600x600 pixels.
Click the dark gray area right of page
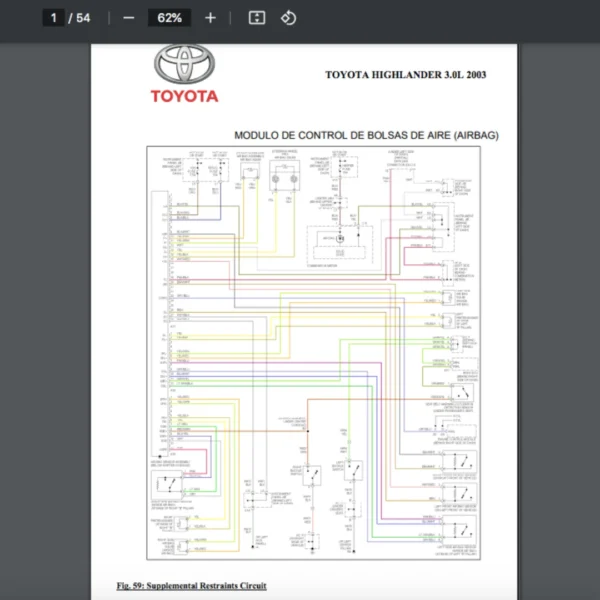[x=560, y=300]
